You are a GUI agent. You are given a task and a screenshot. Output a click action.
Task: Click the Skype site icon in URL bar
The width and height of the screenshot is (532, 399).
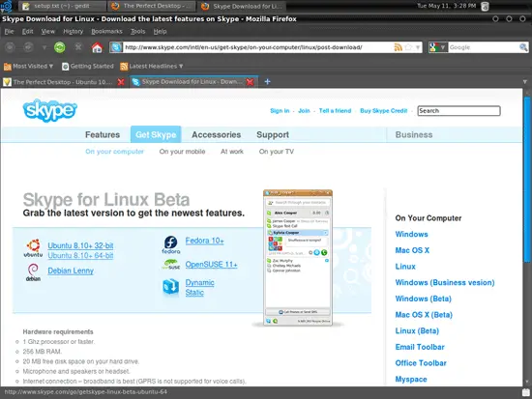pos(116,47)
